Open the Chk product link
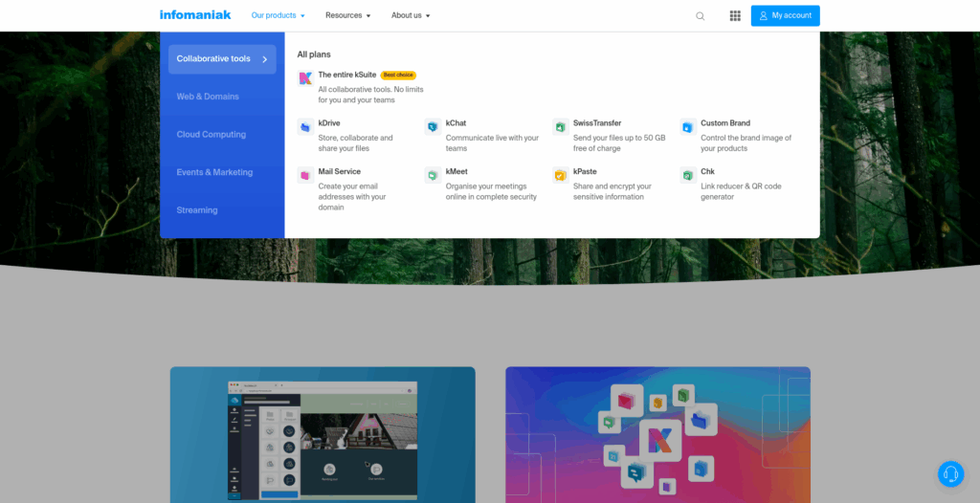The image size is (980, 503). (707, 171)
